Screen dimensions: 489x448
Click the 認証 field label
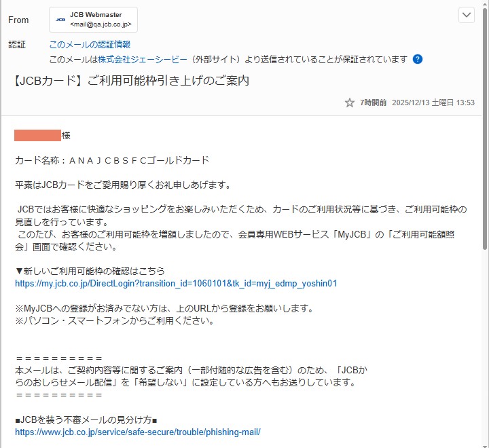coord(16,45)
